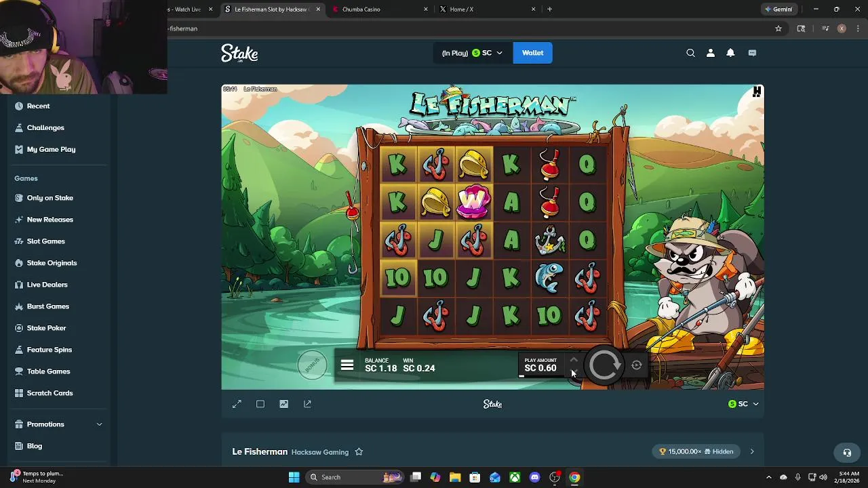View notifications via the bell icon
This screenshot has width=868, height=488.
point(730,53)
